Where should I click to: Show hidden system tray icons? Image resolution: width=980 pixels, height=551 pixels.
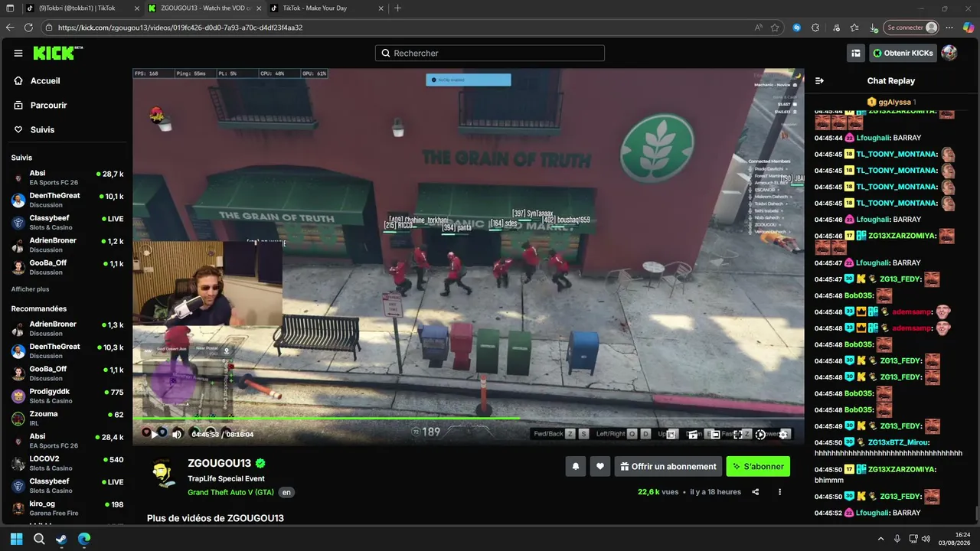pyautogui.click(x=880, y=539)
